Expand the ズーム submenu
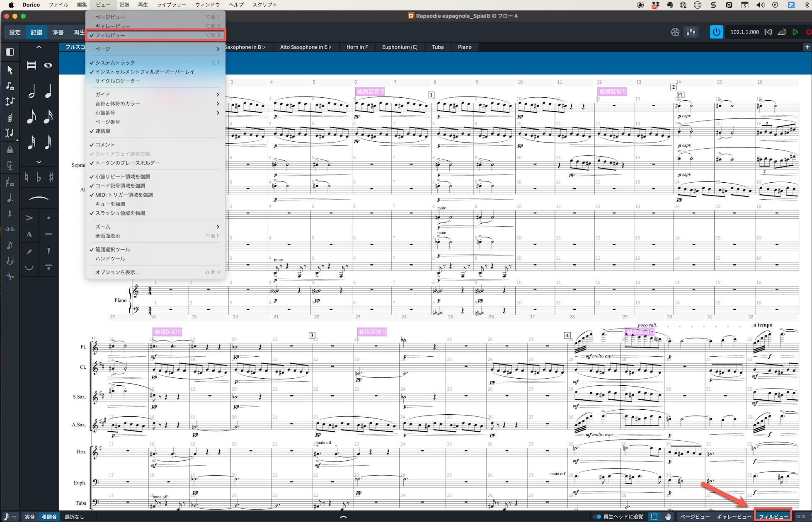 pos(155,227)
